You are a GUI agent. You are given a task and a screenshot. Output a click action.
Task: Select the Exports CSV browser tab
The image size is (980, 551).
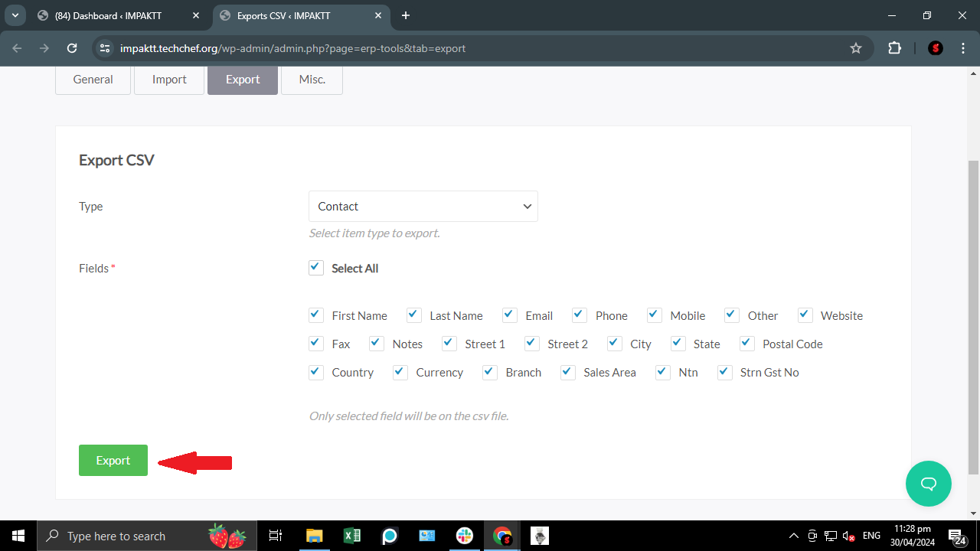tap(299, 15)
